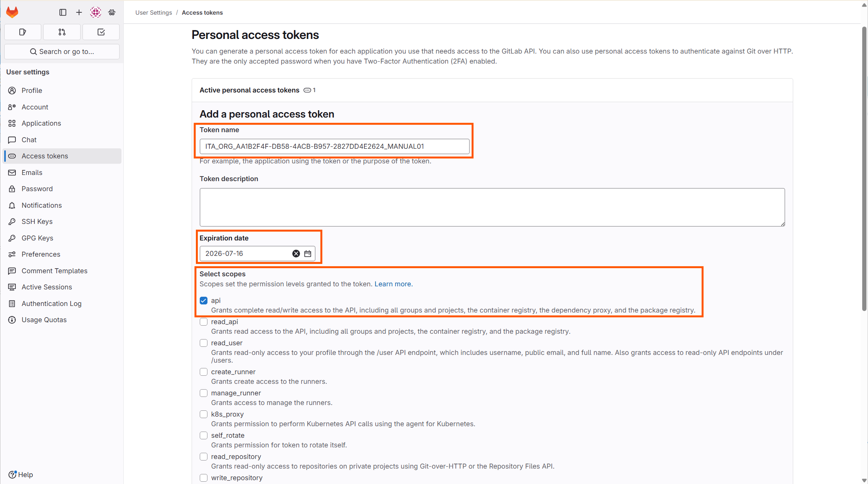Image resolution: width=868 pixels, height=484 pixels.
Task: Click the User Settings breadcrumb
Action: 153,13
